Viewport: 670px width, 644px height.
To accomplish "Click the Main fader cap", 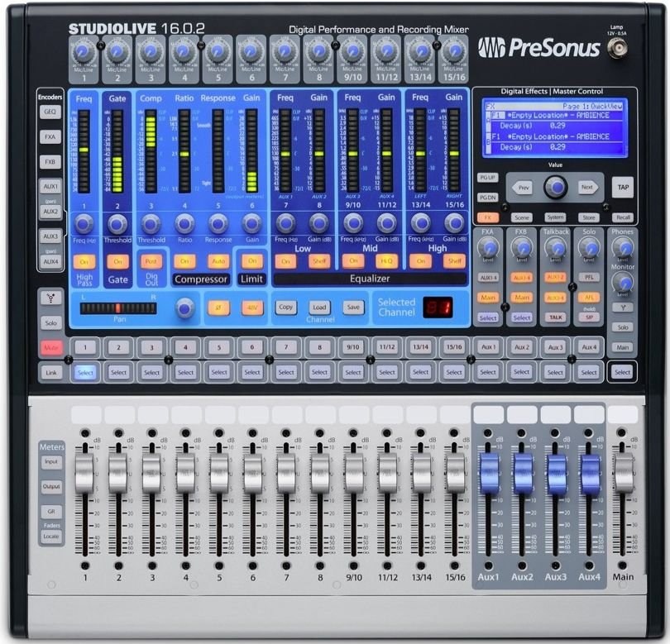I will pos(623,474).
